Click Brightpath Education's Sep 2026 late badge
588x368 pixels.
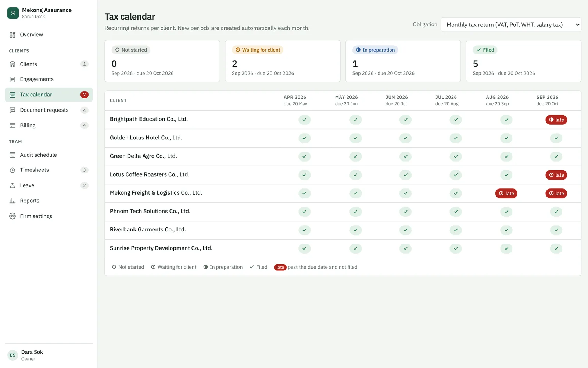pyautogui.click(x=556, y=120)
